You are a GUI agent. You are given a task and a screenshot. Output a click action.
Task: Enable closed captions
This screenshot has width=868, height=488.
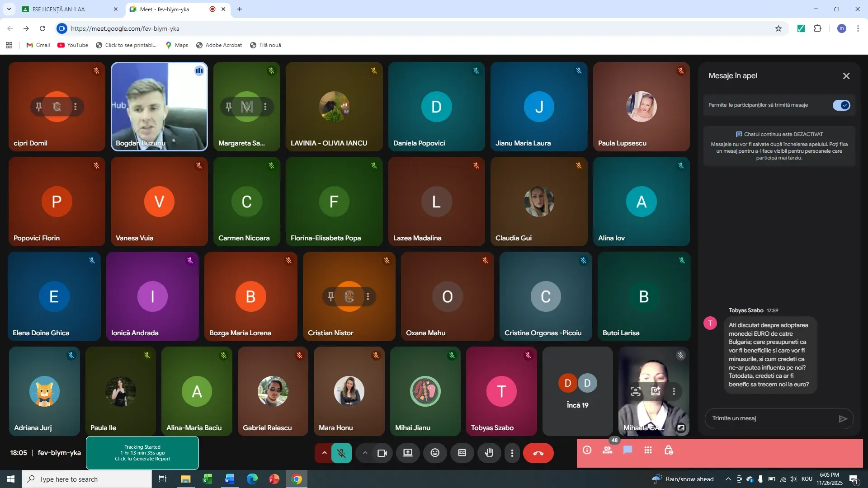(x=462, y=453)
